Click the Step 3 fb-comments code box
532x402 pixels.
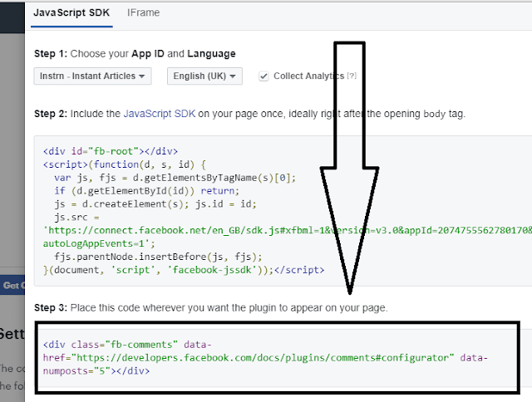[x=278, y=358]
